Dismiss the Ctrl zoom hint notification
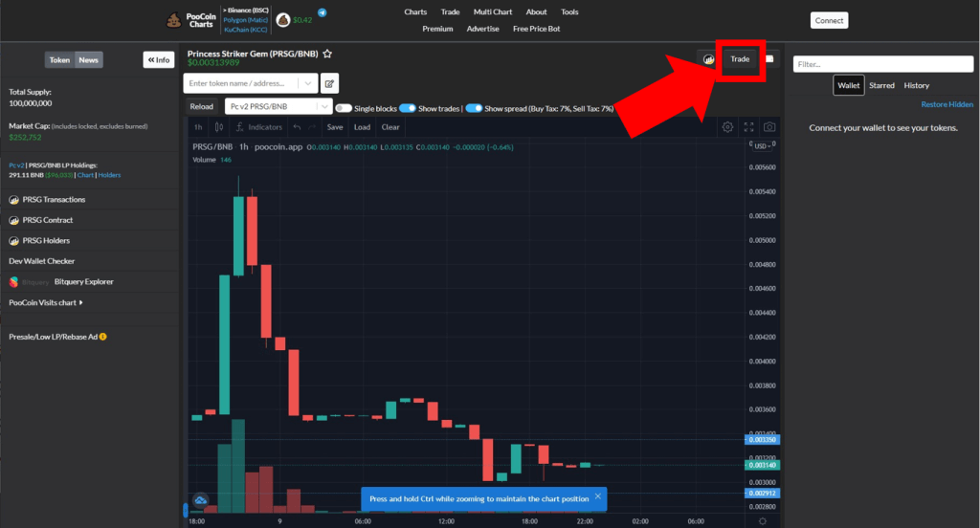 598,496
